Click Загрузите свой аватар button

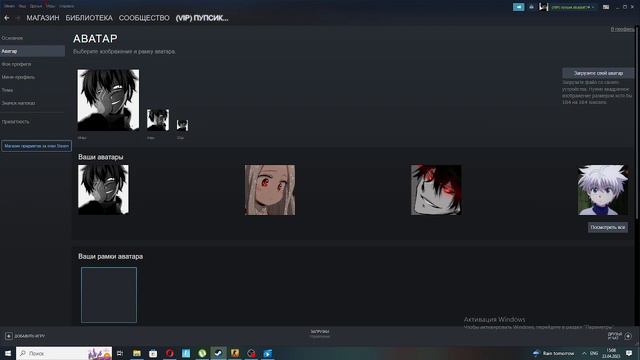[x=598, y=73]
